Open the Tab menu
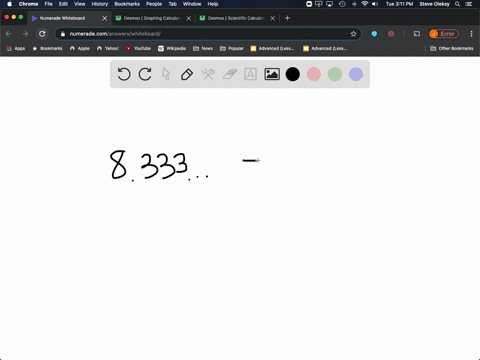This screenshot has width=480, height=360. pyautogui.click(x=172, y=4)
